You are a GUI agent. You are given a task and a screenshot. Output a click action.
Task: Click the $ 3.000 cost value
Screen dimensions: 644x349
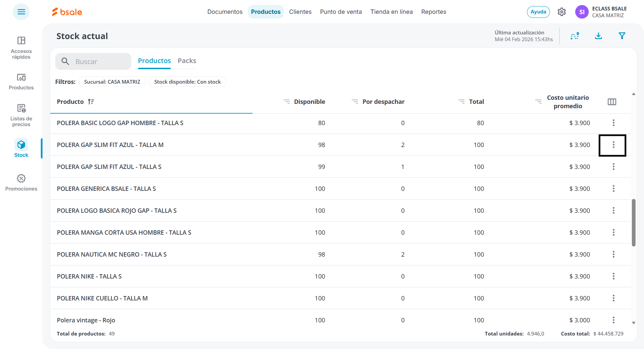coord(580,320)
